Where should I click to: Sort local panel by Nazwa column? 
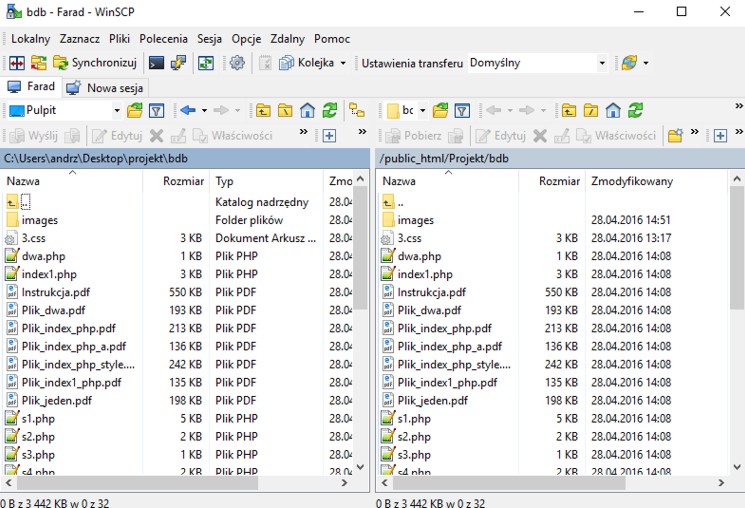point(72,181)
